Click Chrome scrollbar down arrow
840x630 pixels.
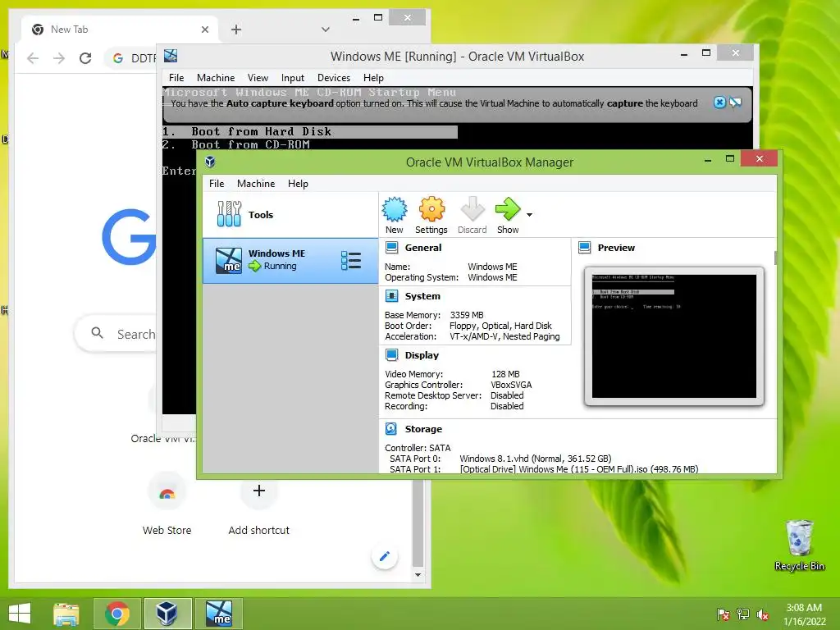(418, 575)
